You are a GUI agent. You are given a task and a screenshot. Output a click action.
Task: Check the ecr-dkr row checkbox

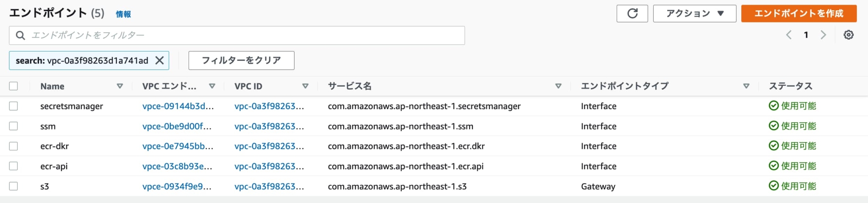coord(14,146)
